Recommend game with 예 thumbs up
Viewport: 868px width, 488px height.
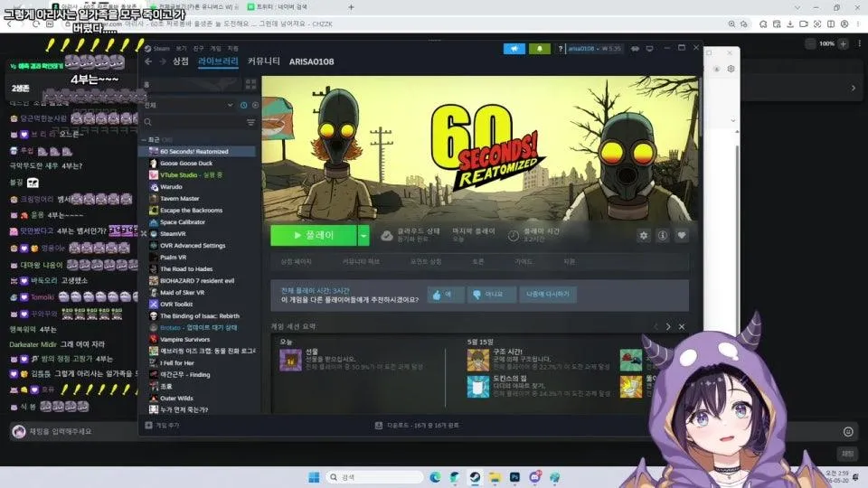[x=445, y=295]
